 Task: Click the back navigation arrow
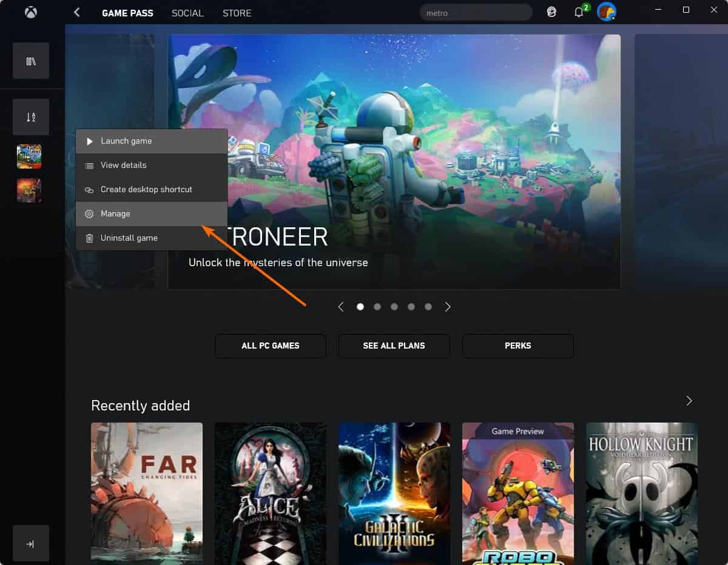point(76,12)
